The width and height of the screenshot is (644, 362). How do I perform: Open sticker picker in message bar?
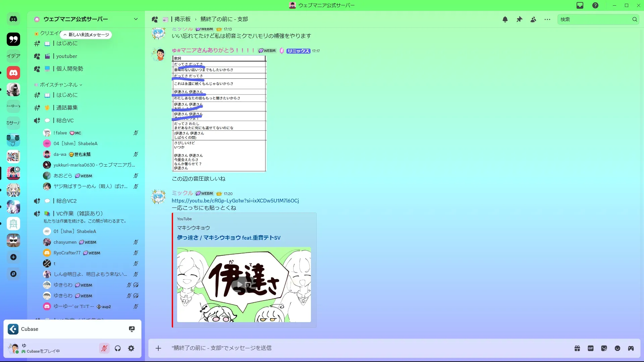(x=604, y=348)
